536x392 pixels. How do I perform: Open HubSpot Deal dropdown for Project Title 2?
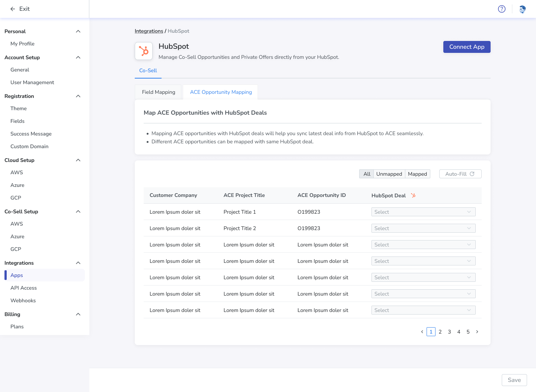pyautogui.click(x=424, y=228)
